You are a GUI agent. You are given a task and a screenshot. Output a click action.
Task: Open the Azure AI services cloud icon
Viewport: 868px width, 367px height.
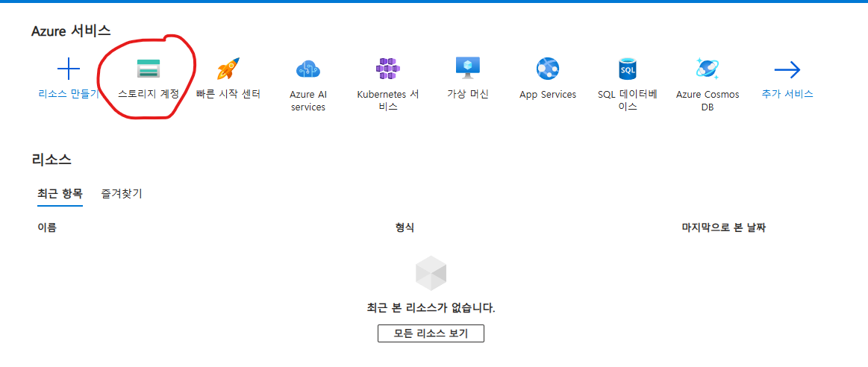pyautogui.click(x=308, y=69)
